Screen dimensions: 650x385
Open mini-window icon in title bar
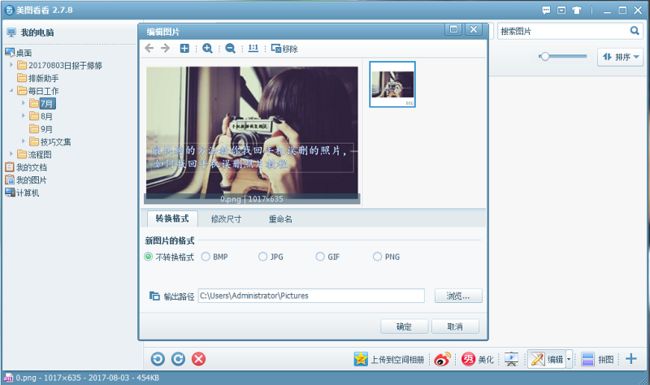561,10
